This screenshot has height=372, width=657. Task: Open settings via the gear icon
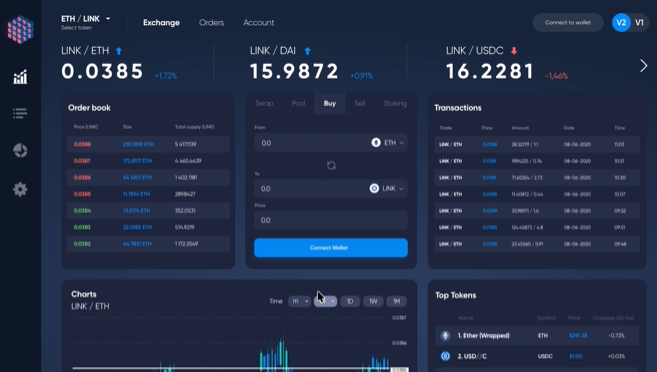click(20, 189)
